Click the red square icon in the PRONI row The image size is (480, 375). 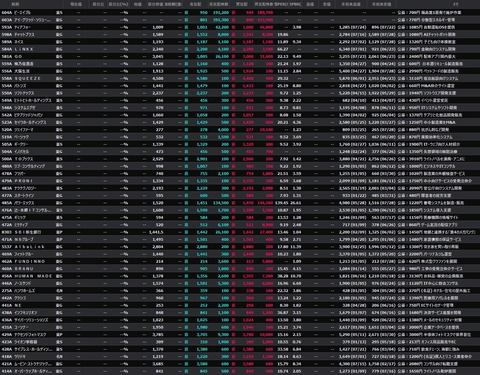233,181
